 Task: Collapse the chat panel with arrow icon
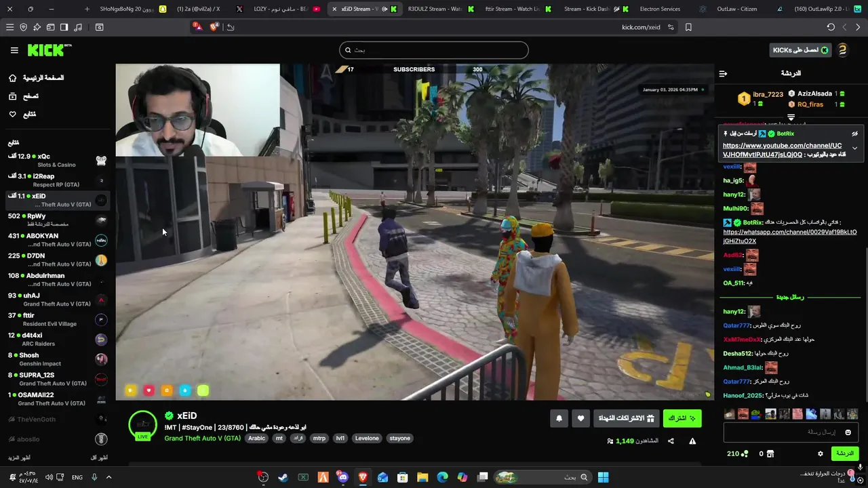pos(723,73)
